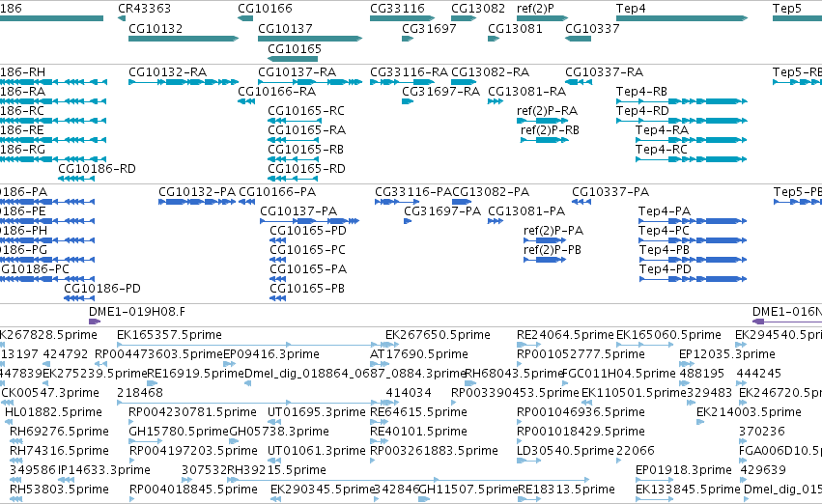The height and width of the screenshot is (504, 822).
Task: Click the Tep4-PB protein
Action: (693, 260)
